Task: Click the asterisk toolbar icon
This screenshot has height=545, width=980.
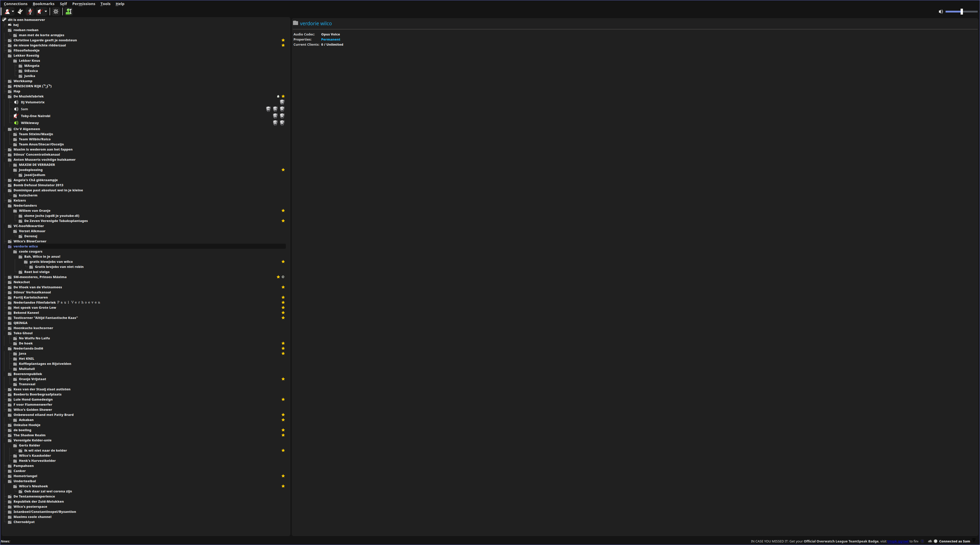Action: point(56,11)
